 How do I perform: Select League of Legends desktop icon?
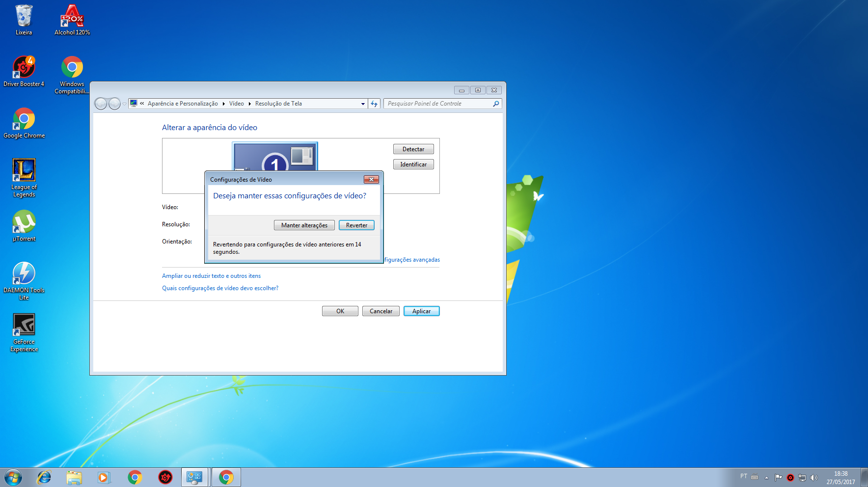click(x=24, y=178)
